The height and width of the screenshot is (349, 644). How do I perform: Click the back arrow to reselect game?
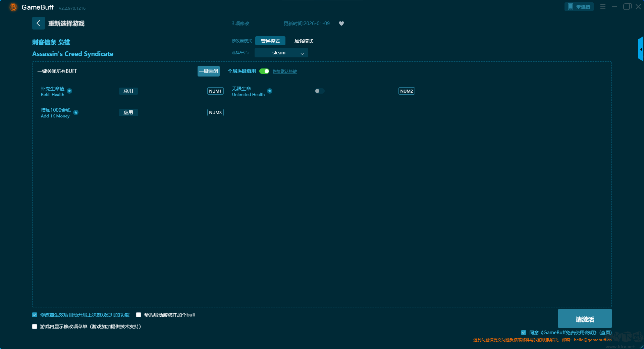click(38, 23)
